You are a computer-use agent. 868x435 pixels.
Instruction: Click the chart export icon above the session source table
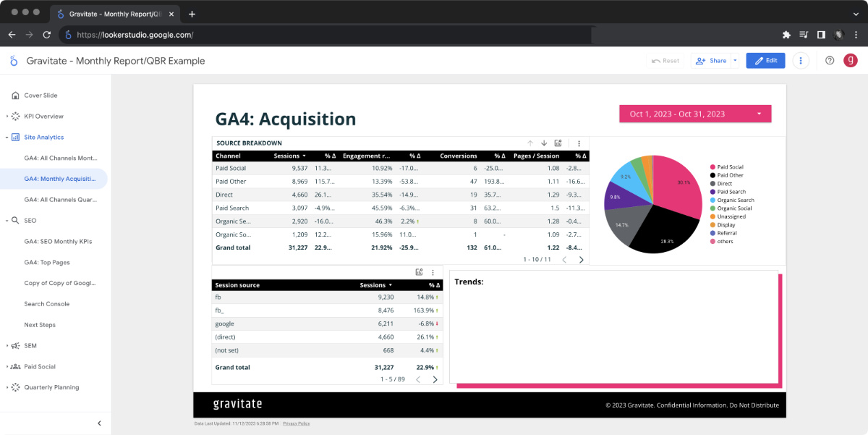[419, 272]
